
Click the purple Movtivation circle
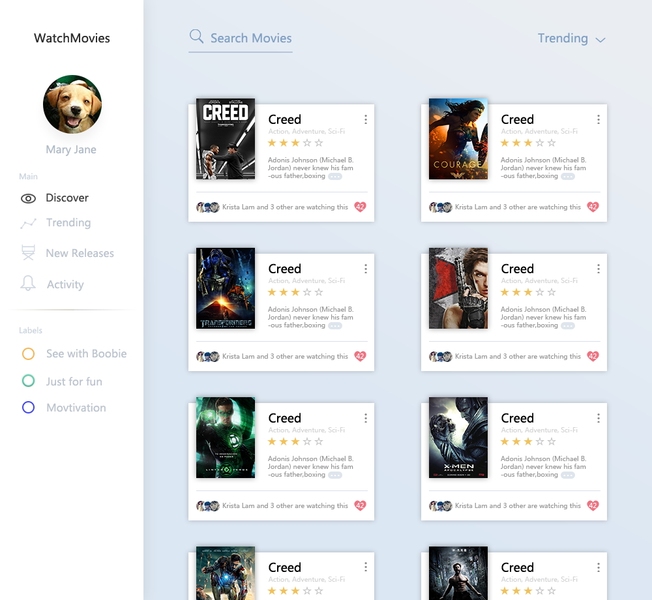(x=28, y=407)
